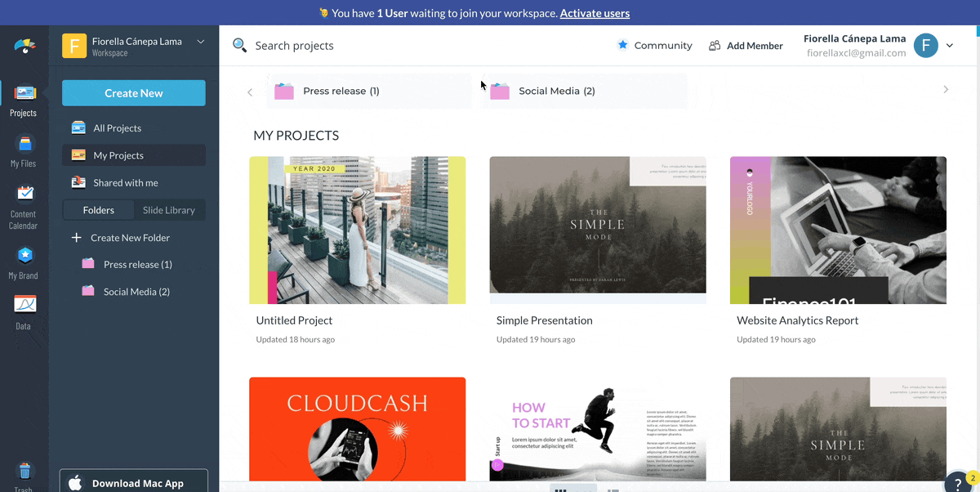Open the Trash bin
This screenshot has width=980, height=492.
pyautogui.click(x=24, y=471)
